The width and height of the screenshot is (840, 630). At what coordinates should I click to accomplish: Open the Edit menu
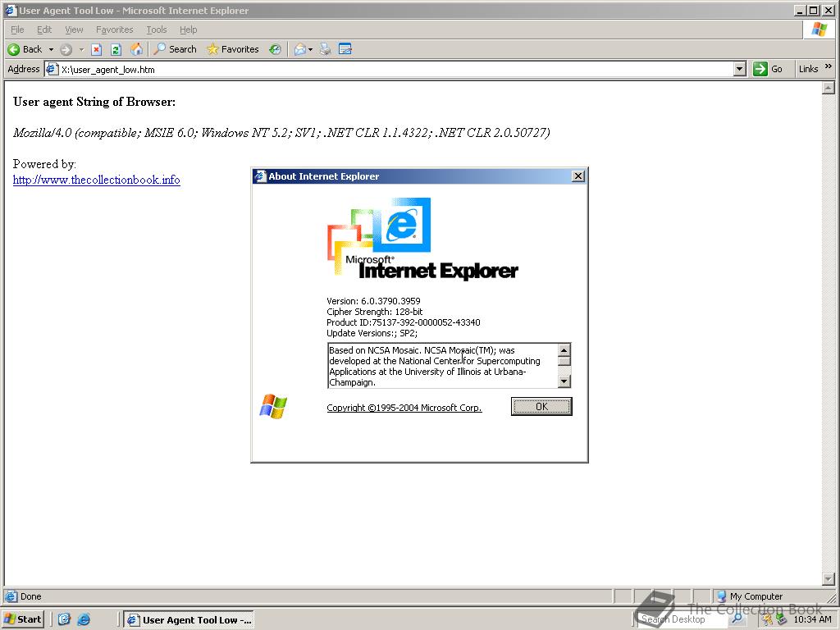click(x=44, y=30)
